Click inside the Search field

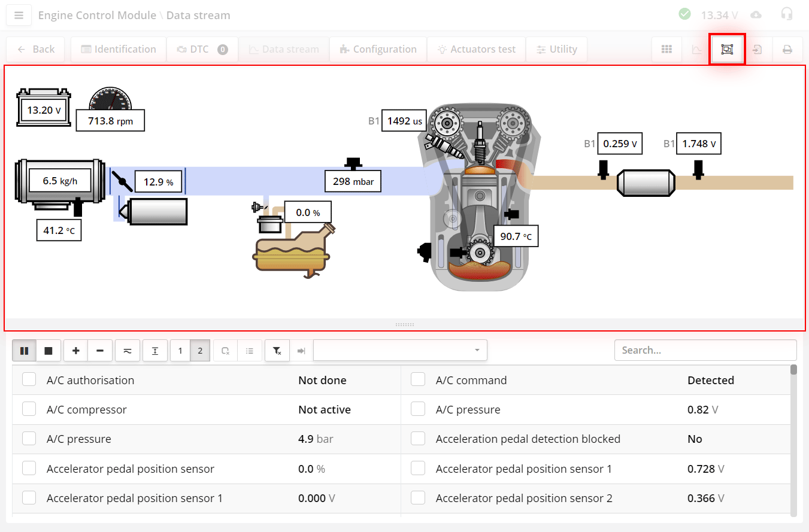coord(705,350)
